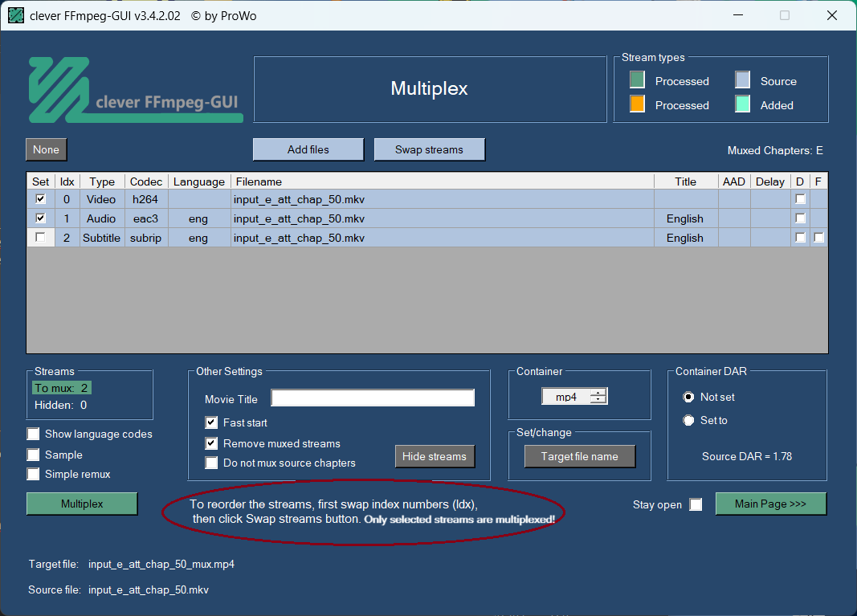Check Set checkbox for Subtitle subrip stream
The width and height of the screenshot is (857, 616).
(40, 237)
